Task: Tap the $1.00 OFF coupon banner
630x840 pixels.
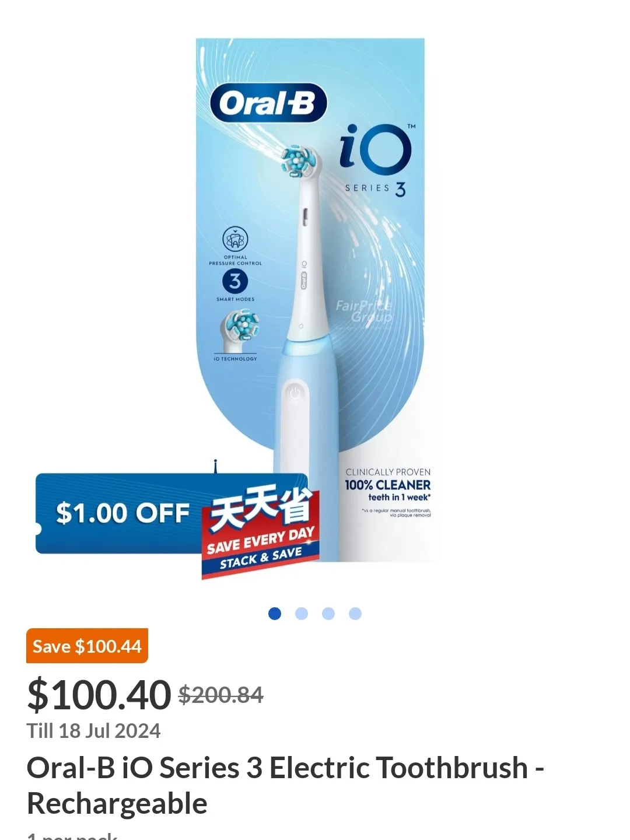Action: point(123,513)
